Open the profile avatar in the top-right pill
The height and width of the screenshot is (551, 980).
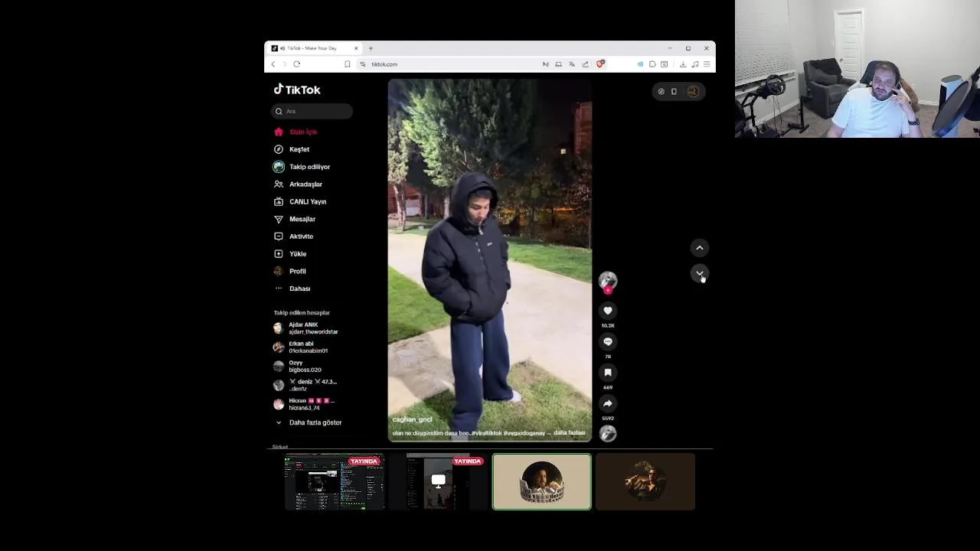point(693,92)
